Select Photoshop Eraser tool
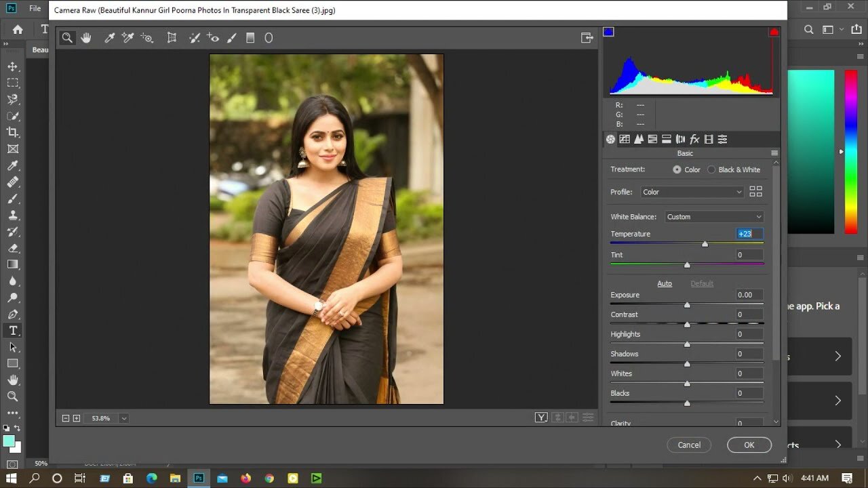868x488 pixels. pos(12,248)
